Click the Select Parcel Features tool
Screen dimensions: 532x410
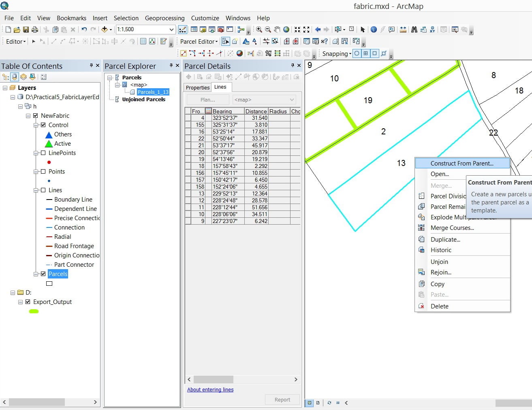[226, 41]
